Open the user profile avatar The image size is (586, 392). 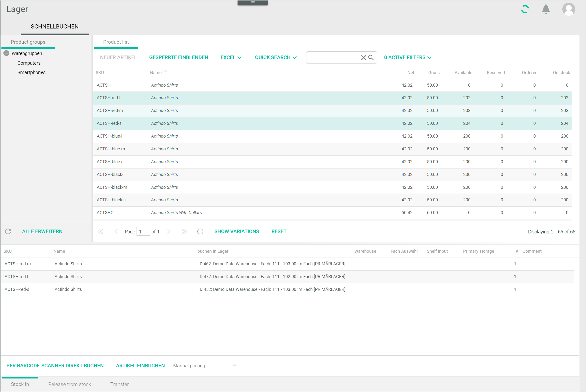(x=569, y=9)
